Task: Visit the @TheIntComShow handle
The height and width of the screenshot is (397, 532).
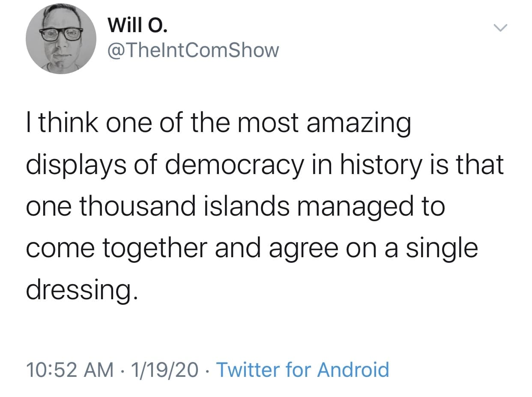Action: pos(193,50)
